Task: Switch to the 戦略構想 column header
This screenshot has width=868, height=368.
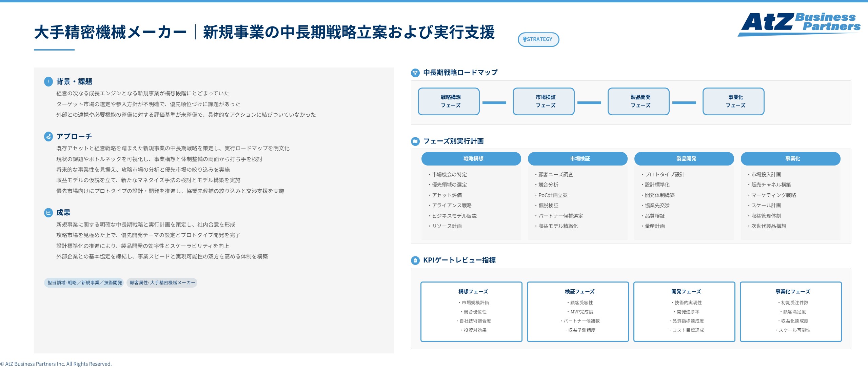Action: tap(471, 158)
